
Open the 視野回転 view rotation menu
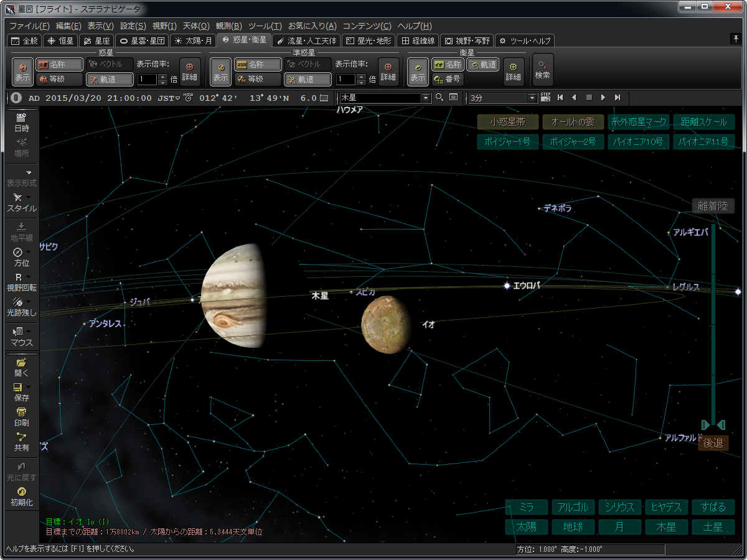(22, 282)
